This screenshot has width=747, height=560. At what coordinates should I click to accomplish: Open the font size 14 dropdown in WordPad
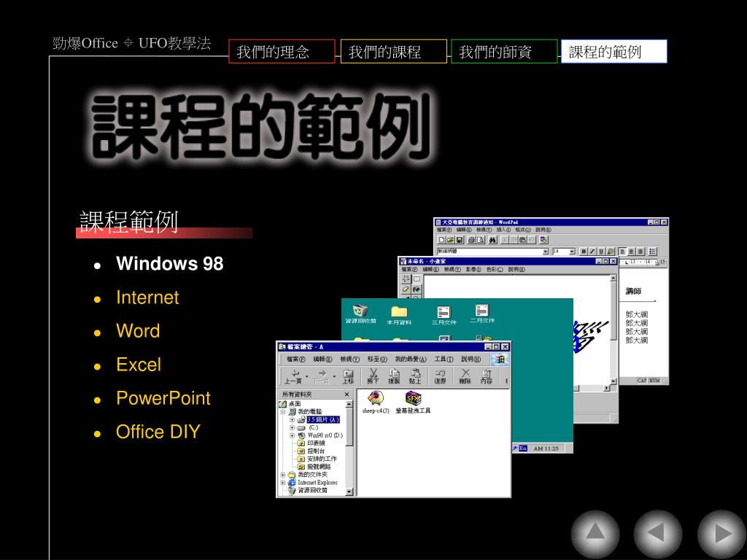572,252
